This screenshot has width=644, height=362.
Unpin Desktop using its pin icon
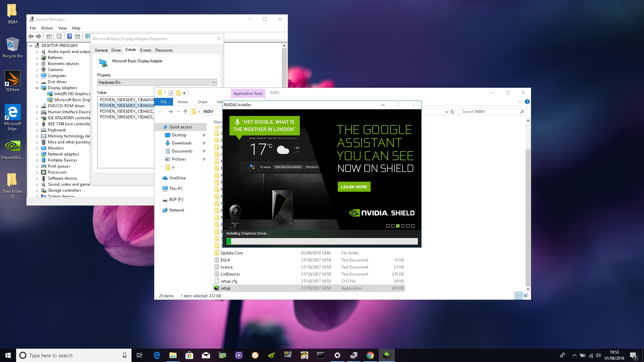click(x=204, y=135)
